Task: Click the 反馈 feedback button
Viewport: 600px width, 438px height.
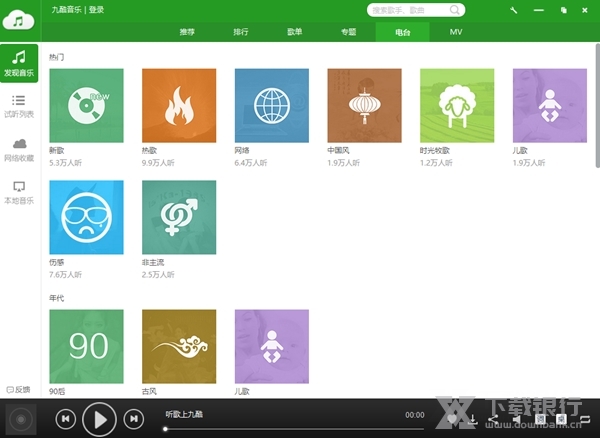Action: coord(19,389)
